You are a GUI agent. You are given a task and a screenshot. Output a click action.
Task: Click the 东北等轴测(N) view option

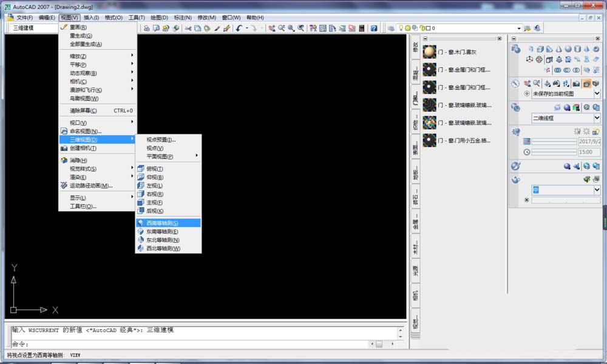pos(162,240)
